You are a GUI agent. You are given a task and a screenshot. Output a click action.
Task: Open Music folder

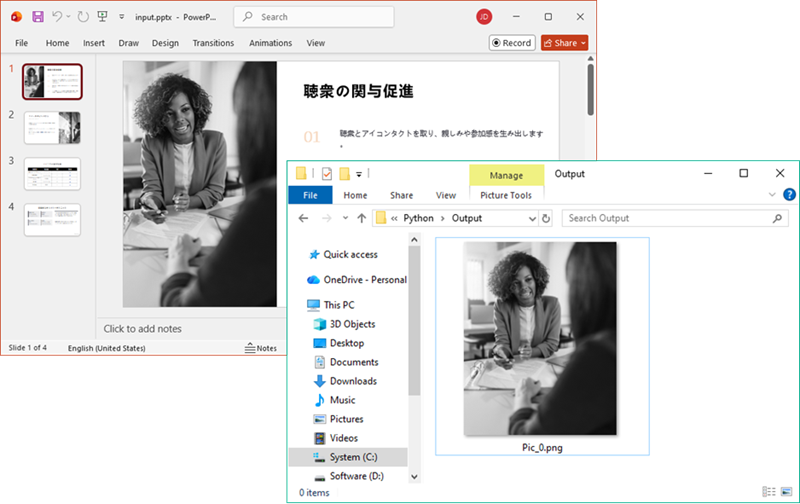[334, 400]
